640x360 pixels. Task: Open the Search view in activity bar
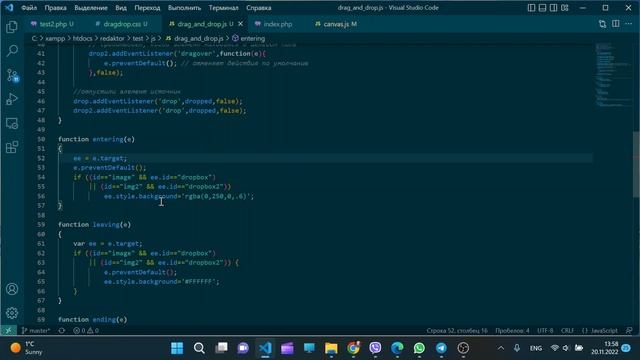point(12,51)
